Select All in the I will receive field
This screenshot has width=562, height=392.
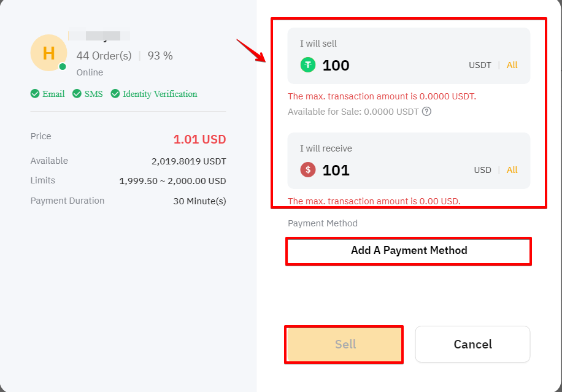[x=512, y=170]
